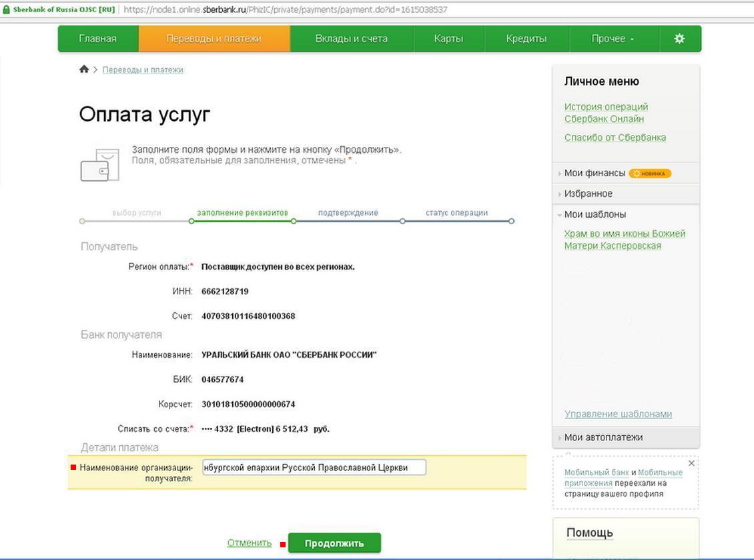This screenshot has height=560, width=754.
Task: Click the Помощь heading
Action: point(590,533)
